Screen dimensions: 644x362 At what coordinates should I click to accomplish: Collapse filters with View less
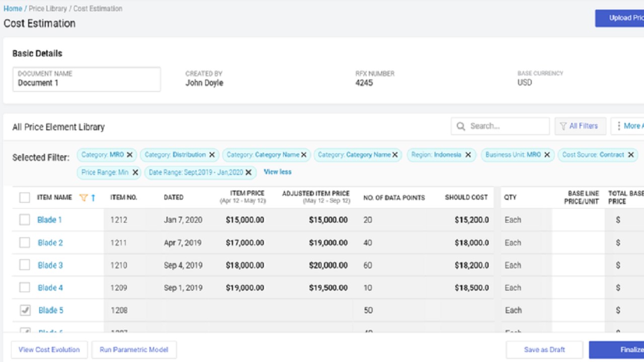pyautogui.click(x=277, y=172)
